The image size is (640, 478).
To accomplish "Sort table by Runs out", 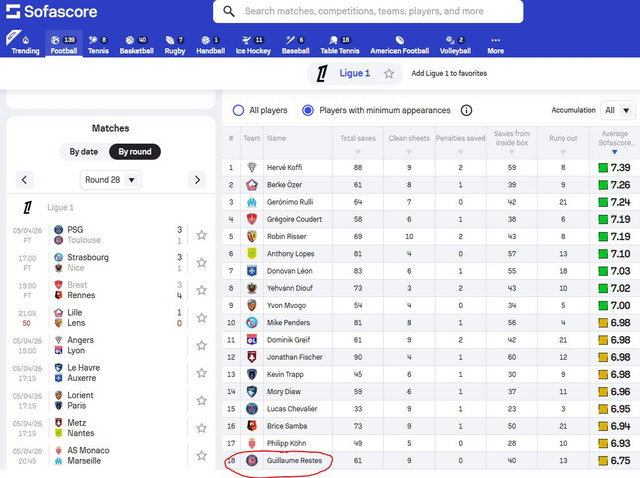I will [x=563, y=143].
